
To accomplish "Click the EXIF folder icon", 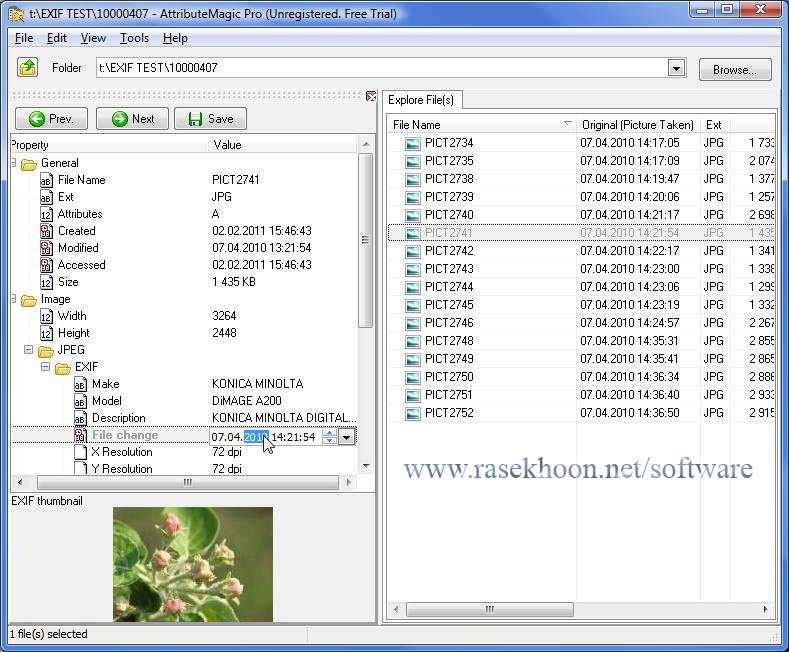I will coord(62,368).
